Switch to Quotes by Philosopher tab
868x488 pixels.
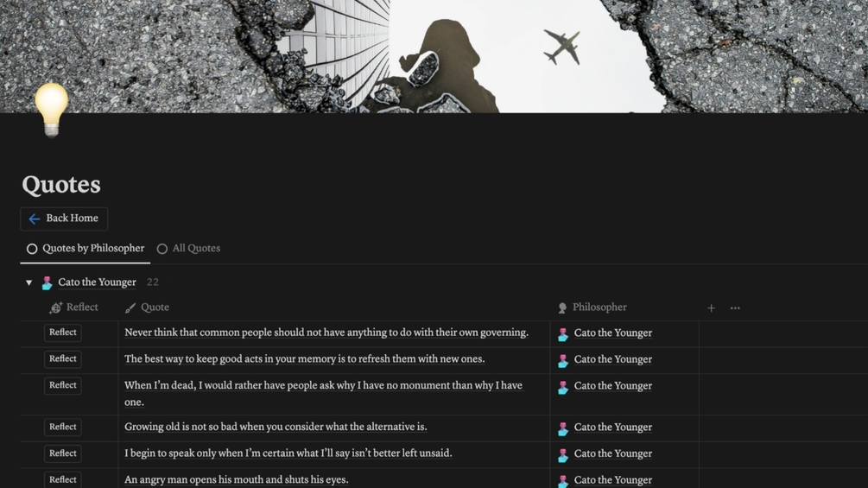click(86, 249)
